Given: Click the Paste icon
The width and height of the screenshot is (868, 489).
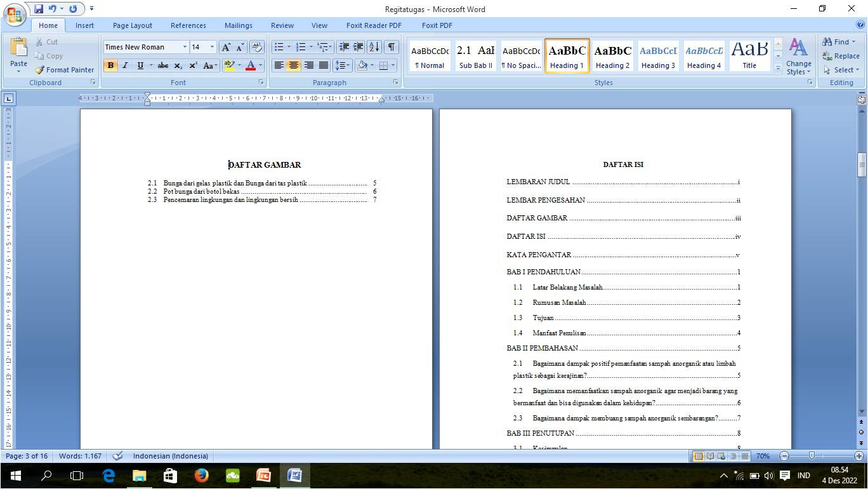Looking at the screenshot, I should click(x=18, y=48).
